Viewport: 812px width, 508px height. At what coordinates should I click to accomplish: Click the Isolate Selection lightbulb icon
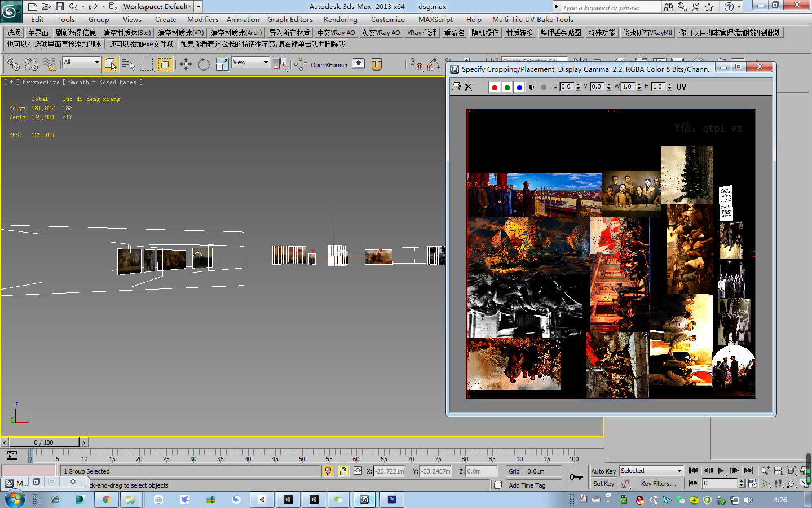[x=328, y=471]
